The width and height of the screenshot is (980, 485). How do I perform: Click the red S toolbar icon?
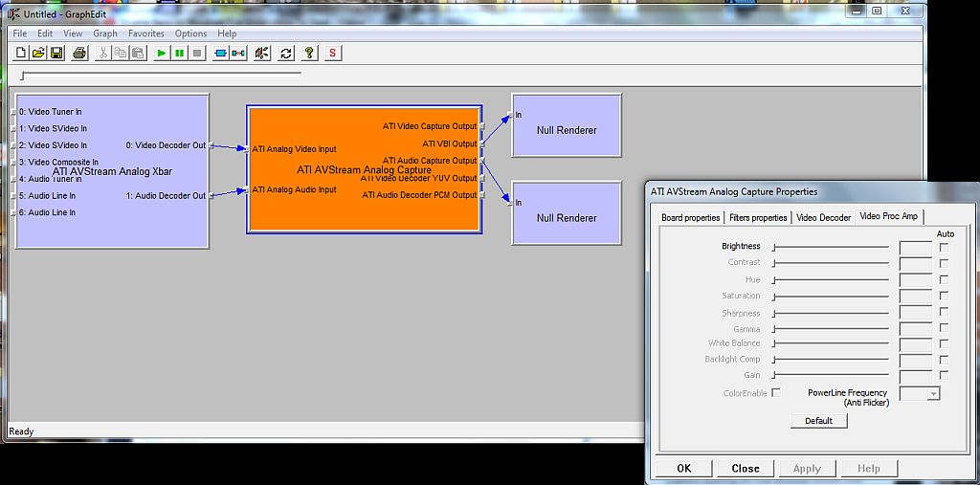tap(332, 54)
